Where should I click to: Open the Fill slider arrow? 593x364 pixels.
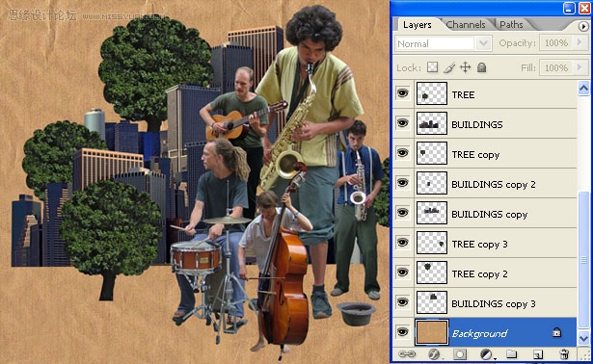point(580,67)
